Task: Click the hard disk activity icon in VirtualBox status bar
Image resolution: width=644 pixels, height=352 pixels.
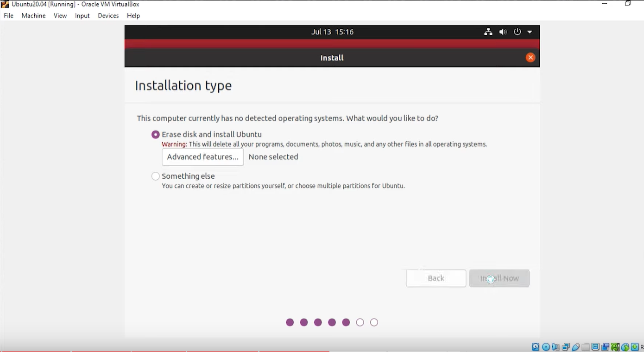Action: [x=536, y=346]
